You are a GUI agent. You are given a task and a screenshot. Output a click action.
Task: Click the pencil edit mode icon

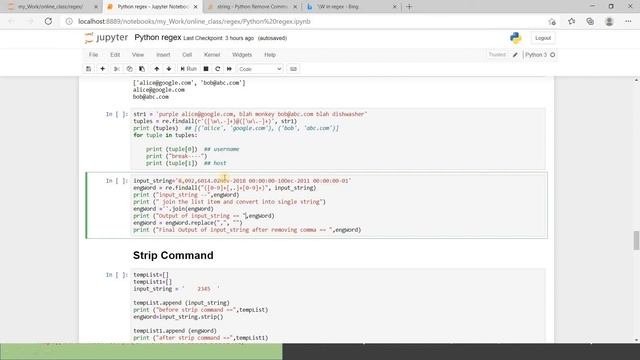click(515, 55)
